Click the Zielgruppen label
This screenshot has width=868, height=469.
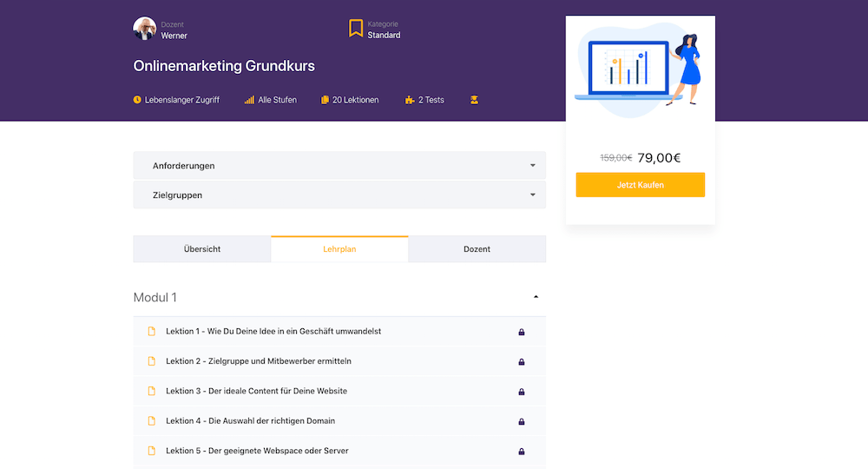177,195
